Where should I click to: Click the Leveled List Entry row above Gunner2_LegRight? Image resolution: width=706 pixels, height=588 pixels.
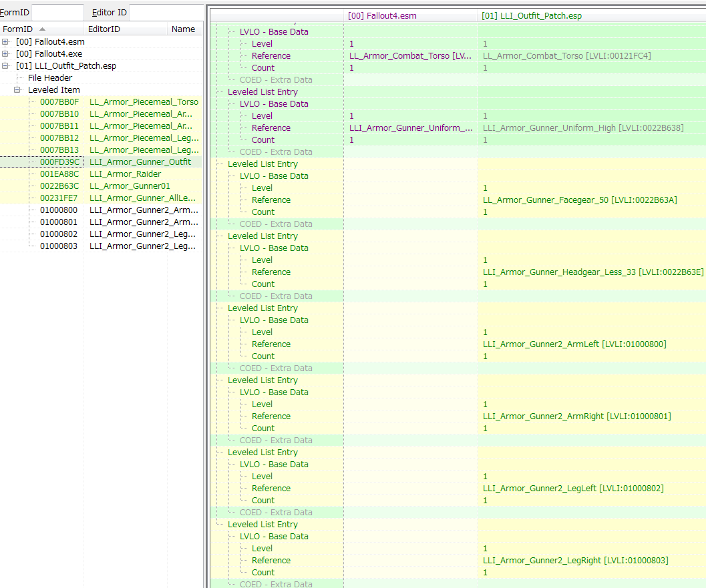click(262, 524)
